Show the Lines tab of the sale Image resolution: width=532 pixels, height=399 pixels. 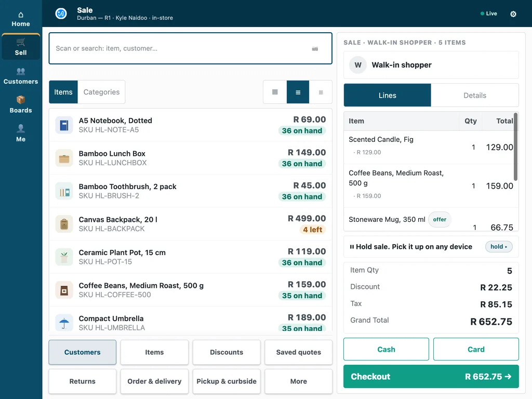(387, 96)
